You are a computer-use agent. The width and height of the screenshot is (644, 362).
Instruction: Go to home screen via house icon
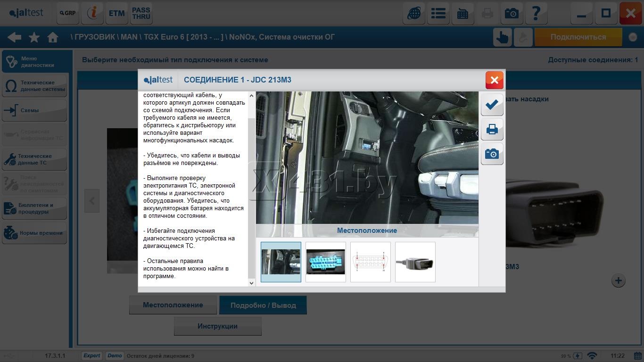[x=53, y=37]
